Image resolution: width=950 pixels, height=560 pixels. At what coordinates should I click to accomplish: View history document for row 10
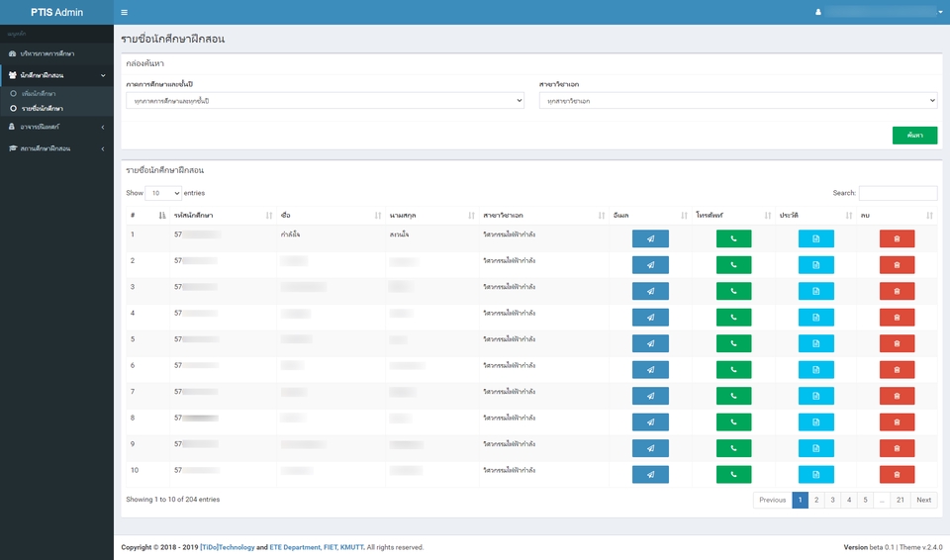tap(816, 475)
